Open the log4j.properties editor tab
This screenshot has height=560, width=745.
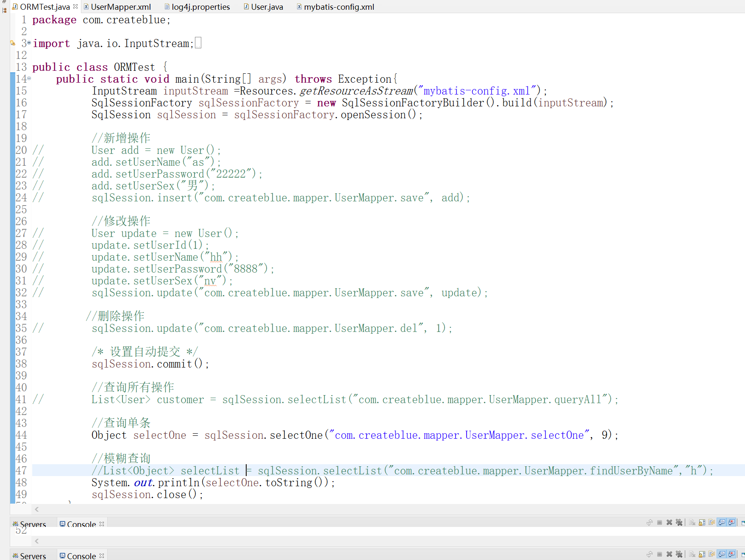[x=197, y=7]
